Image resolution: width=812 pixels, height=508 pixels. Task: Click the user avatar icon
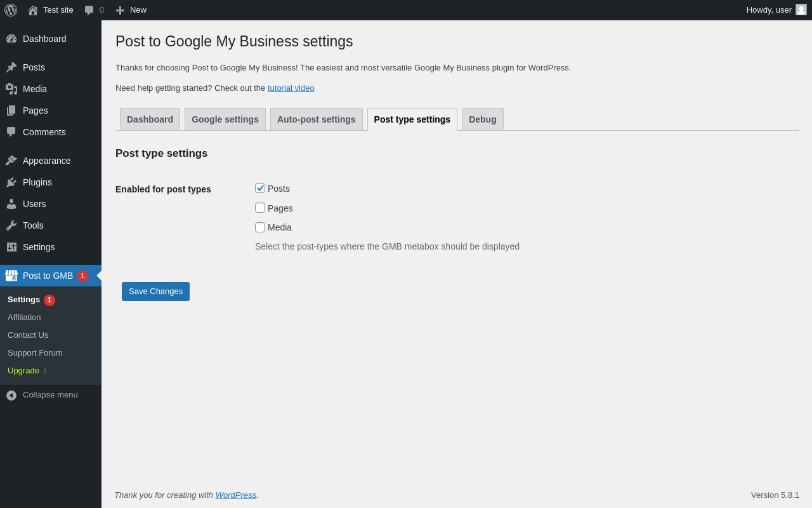pos(801,10)
